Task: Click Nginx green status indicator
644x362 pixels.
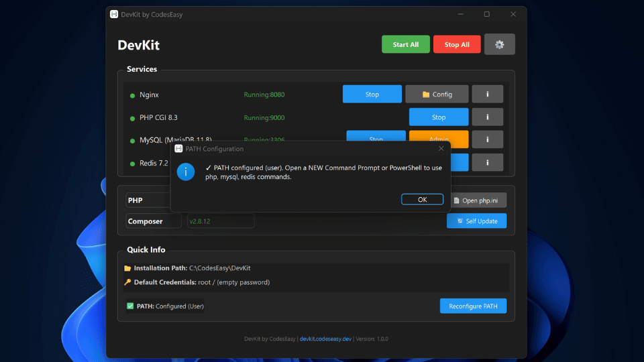Action: point(132,96)
